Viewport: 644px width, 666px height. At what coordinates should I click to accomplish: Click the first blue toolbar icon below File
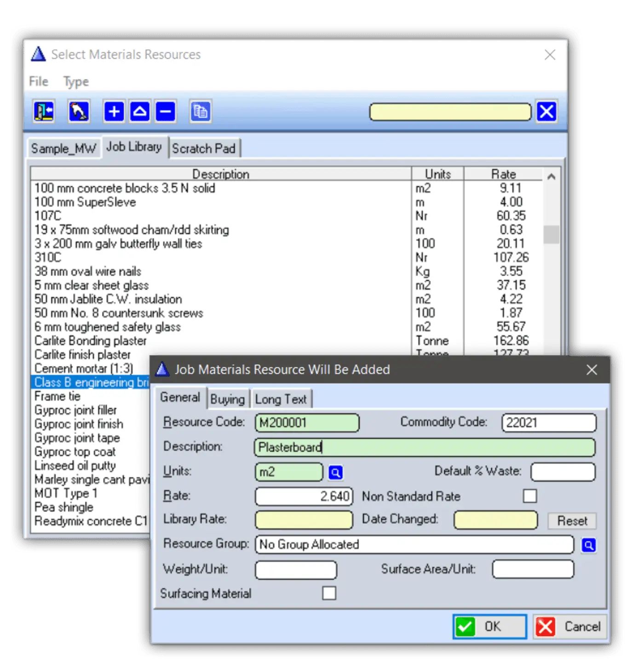(44, 111)
